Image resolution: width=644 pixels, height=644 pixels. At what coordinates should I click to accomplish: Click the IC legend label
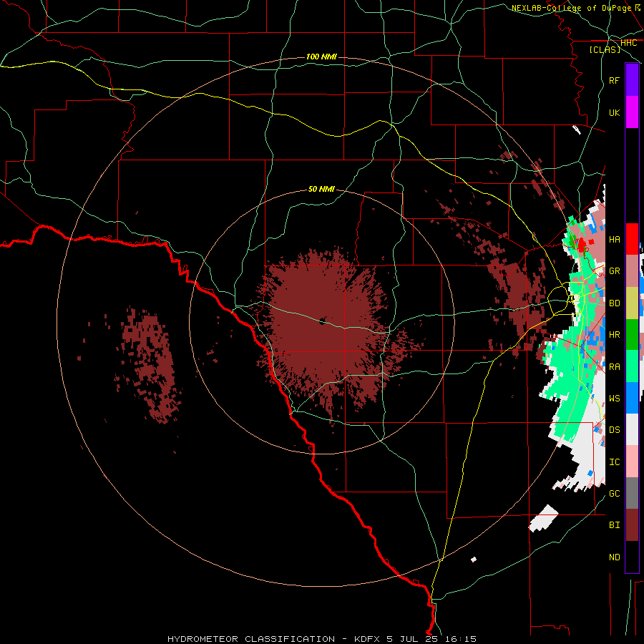[614, 462]
